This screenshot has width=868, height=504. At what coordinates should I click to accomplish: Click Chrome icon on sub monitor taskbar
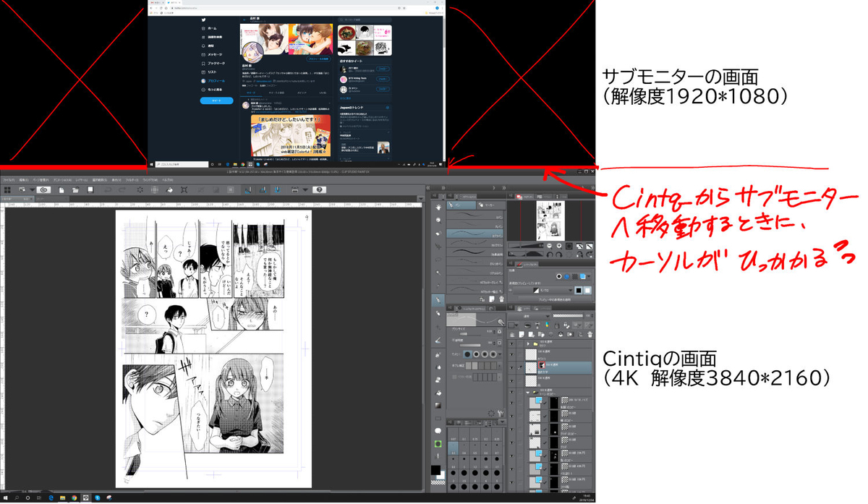tap(242, 164)
